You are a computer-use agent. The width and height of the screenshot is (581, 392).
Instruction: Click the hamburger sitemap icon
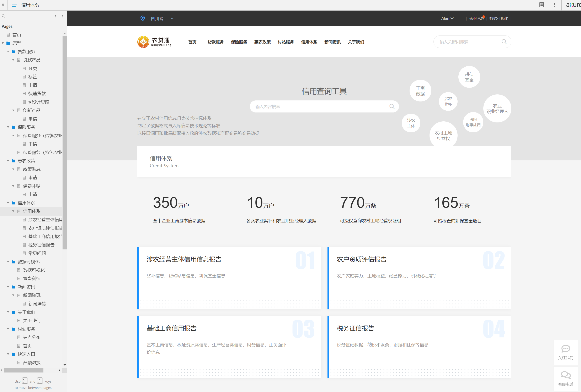click(15, 5)
